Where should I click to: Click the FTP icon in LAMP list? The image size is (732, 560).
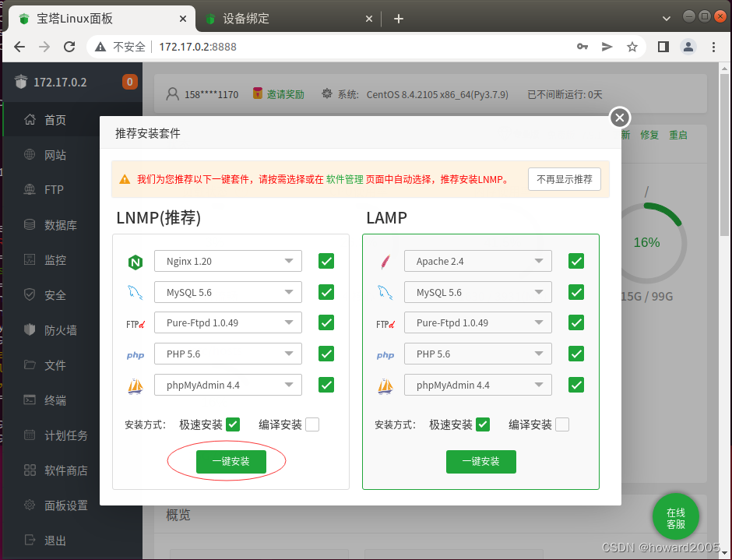point(385,324)
